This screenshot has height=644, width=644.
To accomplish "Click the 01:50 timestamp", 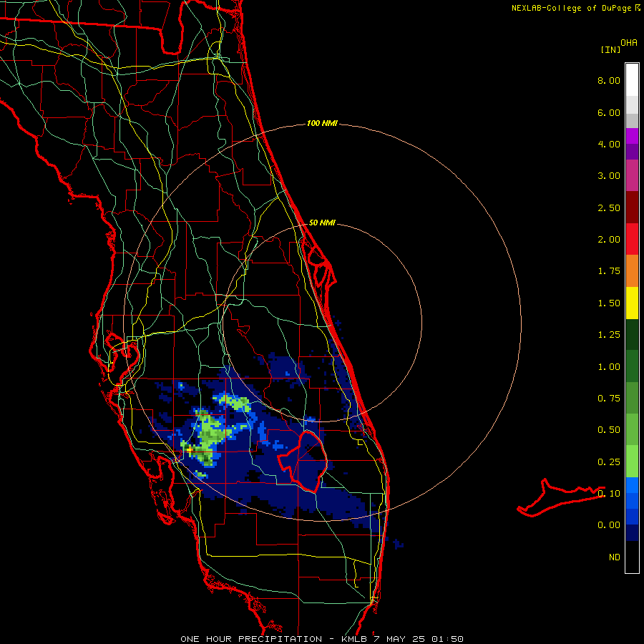I will point(447,639).
